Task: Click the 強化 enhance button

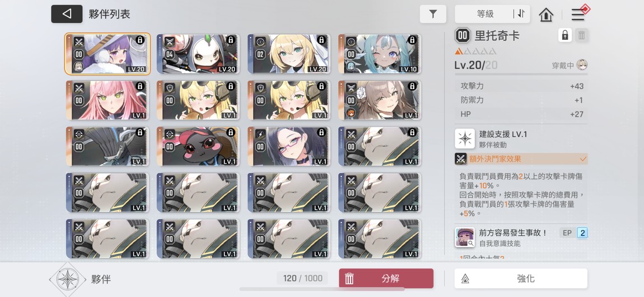Action: [x=521, y=279]
